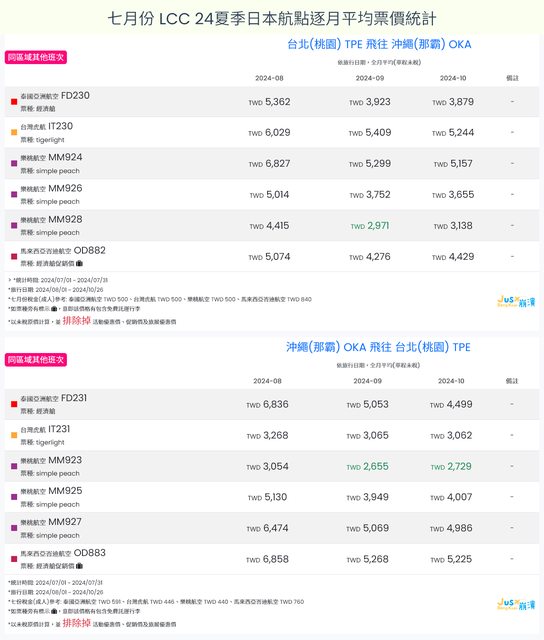The image size is (544, 640).
Task: Open the Okinawa OKA to Taipei TPE route heading
Action: [378, 347]
